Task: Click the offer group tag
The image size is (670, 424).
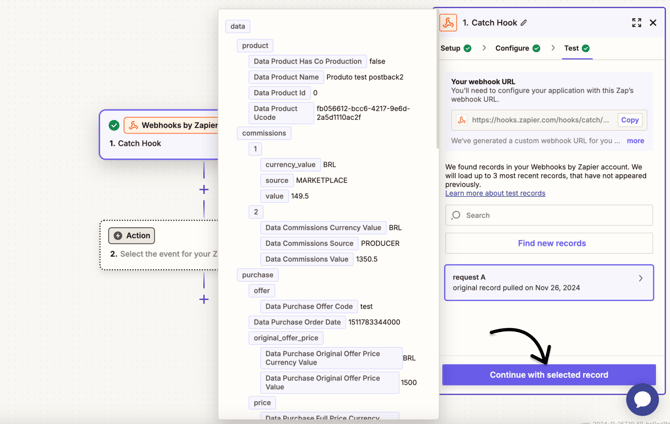Action: [x=262, y=291]
